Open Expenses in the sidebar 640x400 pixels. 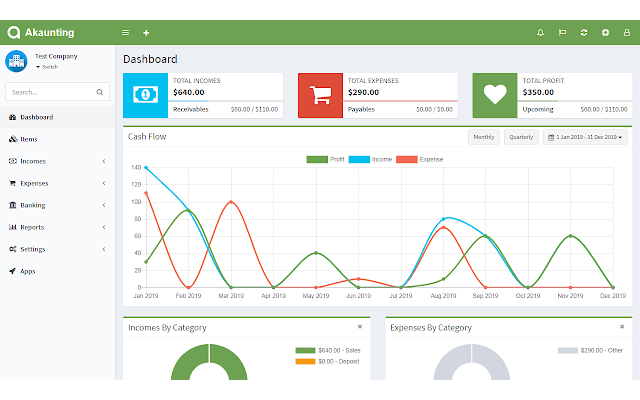click(57, 183)
